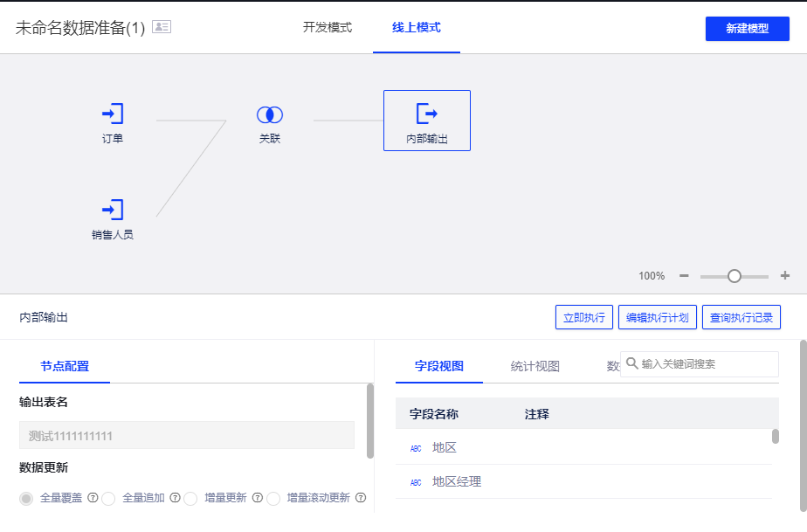
Task: Select the 订单 input node icon
Action: [112, 114]
